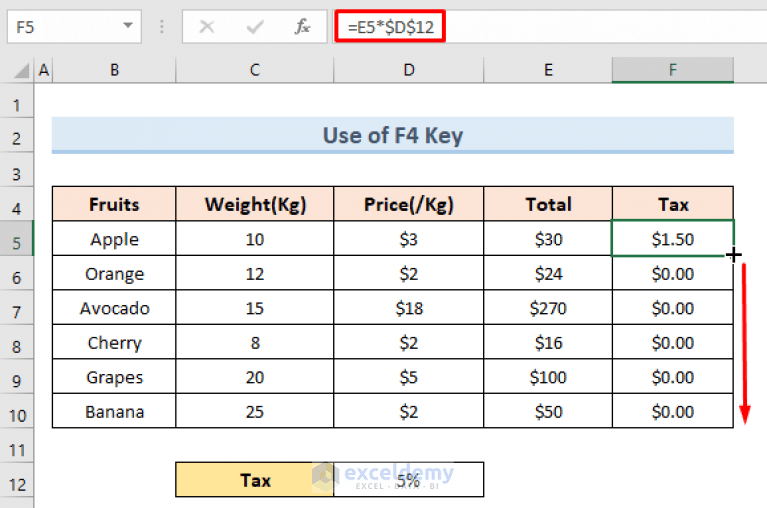Select Apple's weight cell 10
Viewport: 767px width, 508px height.
254,239
